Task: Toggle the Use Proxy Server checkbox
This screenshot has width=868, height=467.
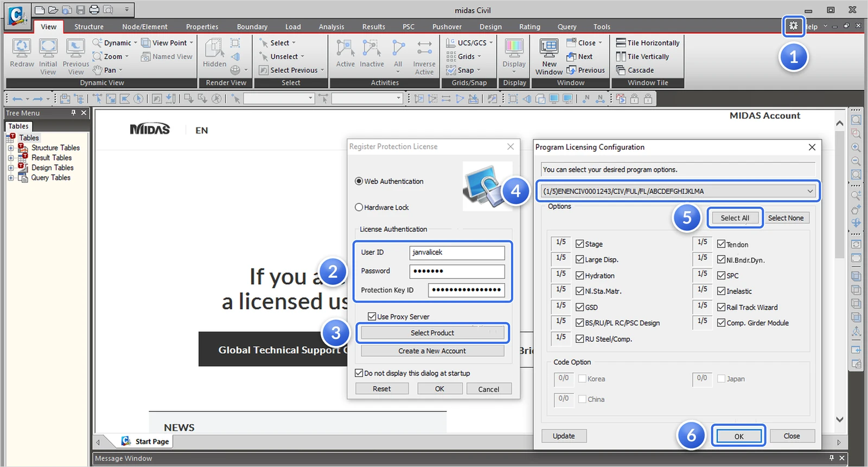Action: [372, 316]
